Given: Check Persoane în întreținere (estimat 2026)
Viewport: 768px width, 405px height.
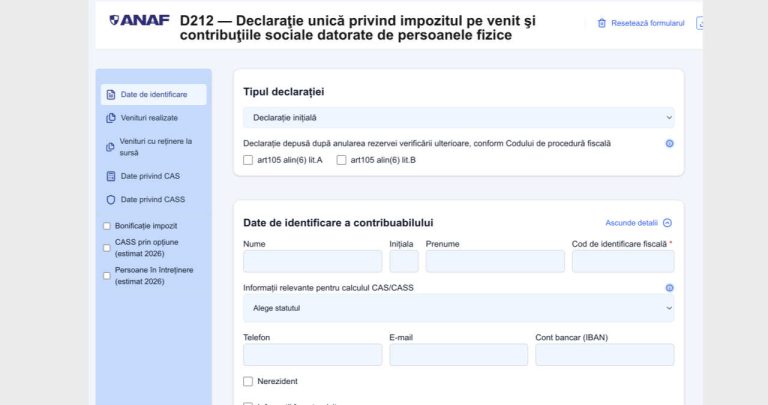Looking at the screenshot, I should coord(107,276).
